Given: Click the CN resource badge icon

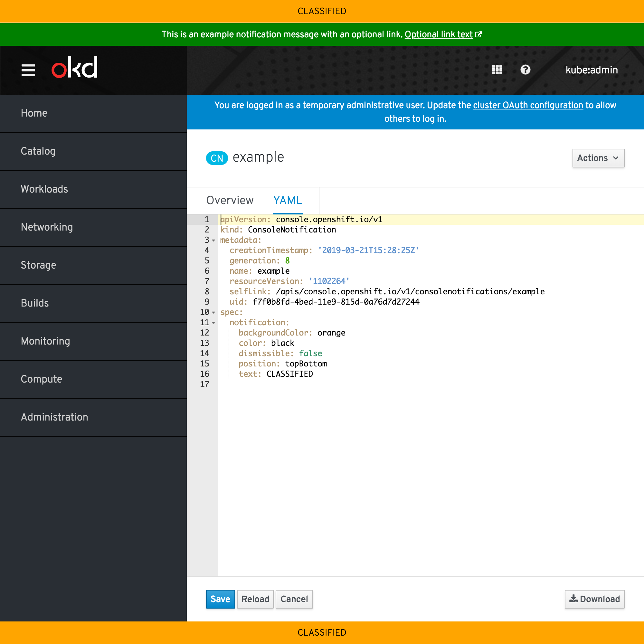Looking at the screenshot, I should (x=217, y=158).
